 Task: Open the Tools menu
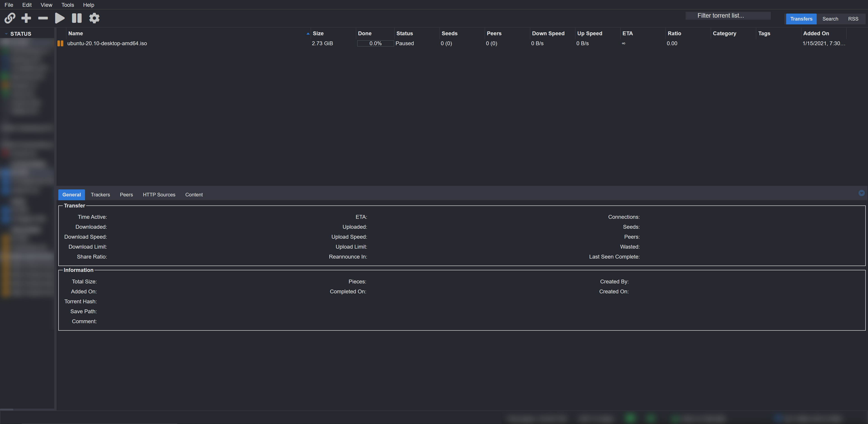click(67, 5)
